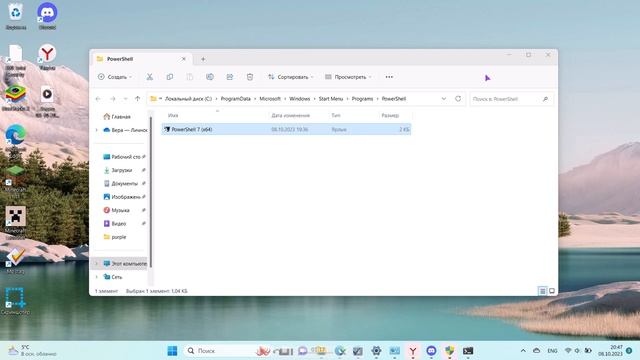
Task: Click the Cut scissors icon in Explorer toolbar
Action: pos(150,77)
